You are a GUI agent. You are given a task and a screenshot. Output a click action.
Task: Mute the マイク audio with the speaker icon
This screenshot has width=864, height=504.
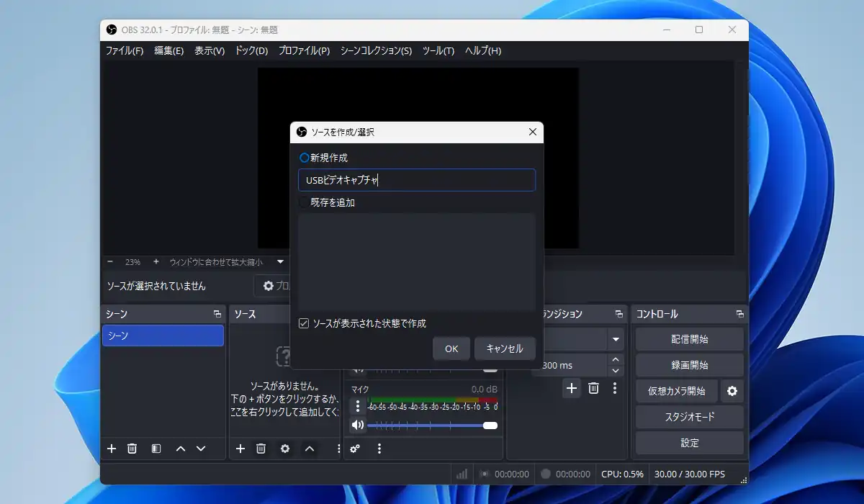(x=358, y=425)
